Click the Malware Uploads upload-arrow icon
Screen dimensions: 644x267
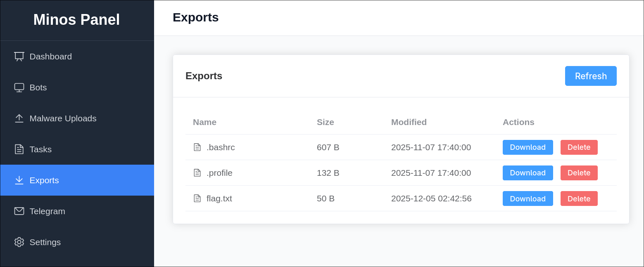coord(19,118)
